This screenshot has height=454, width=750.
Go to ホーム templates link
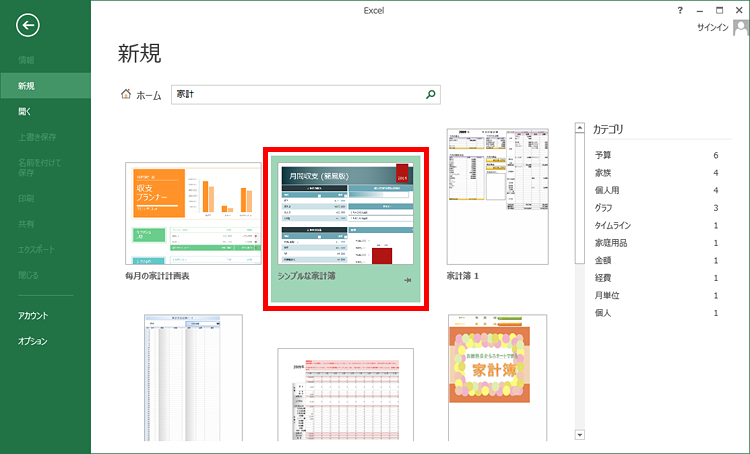[x=148, y=95]
